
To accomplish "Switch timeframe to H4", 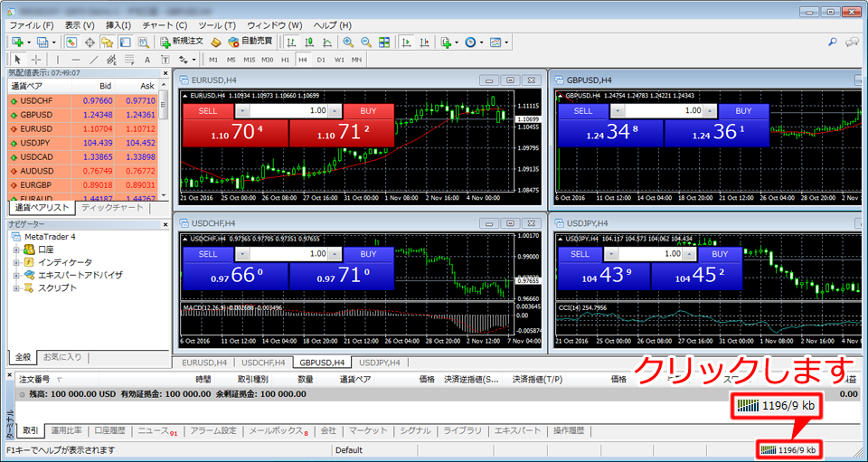I will (302, 59).
